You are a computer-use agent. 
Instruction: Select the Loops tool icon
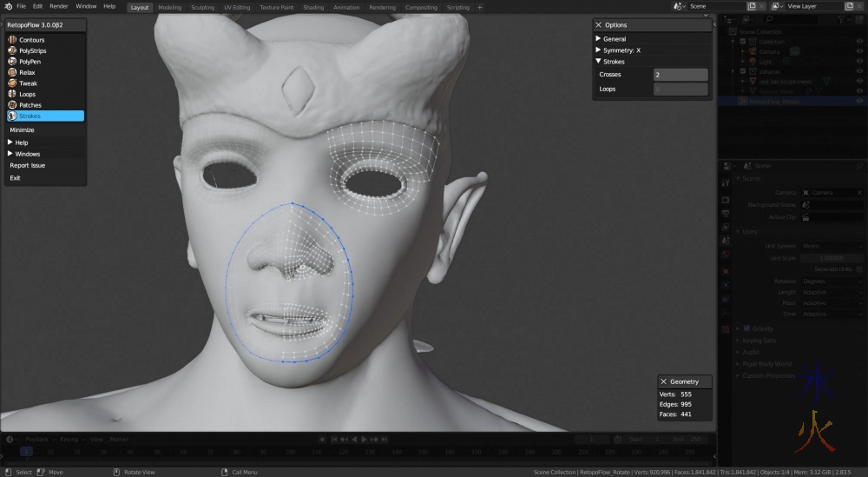pos(12,94)
